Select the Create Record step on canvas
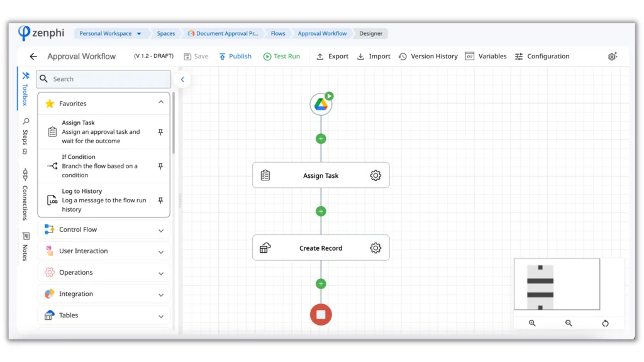The image size is (644, 362). click(321, 248)
